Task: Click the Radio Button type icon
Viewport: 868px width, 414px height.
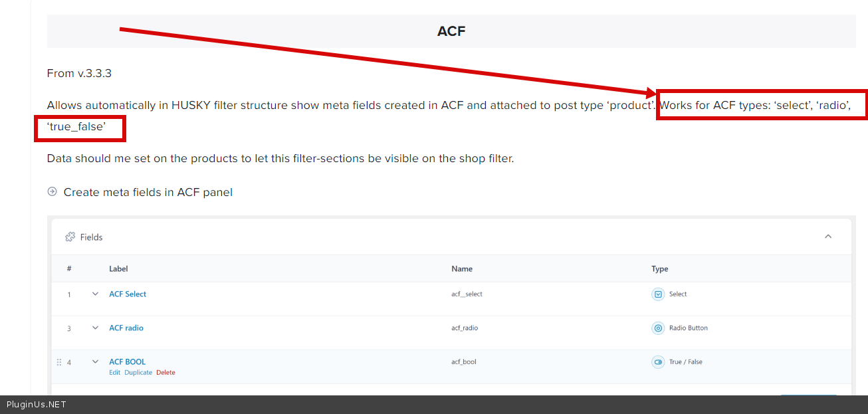Action: pos(658,328)
